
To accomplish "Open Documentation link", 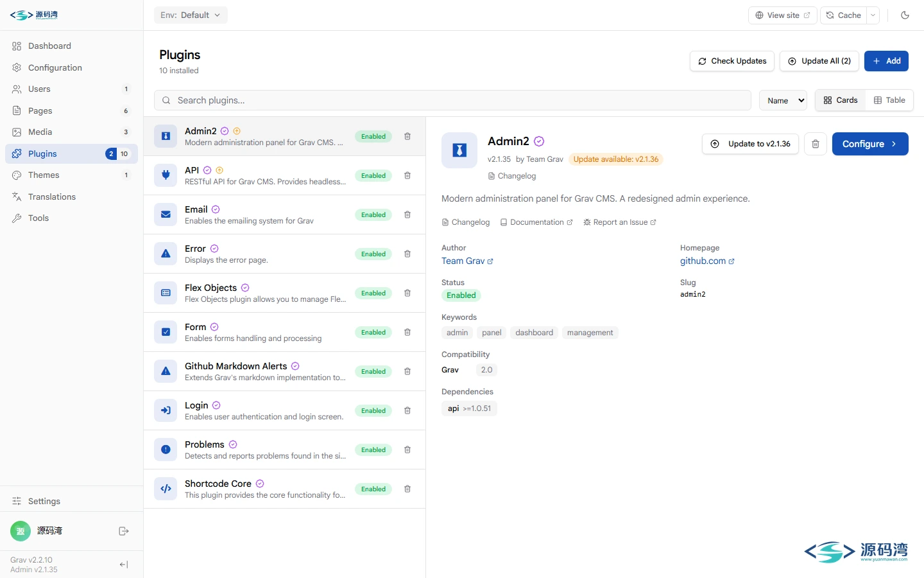I will pyautogui.click(x=536, y=222).
